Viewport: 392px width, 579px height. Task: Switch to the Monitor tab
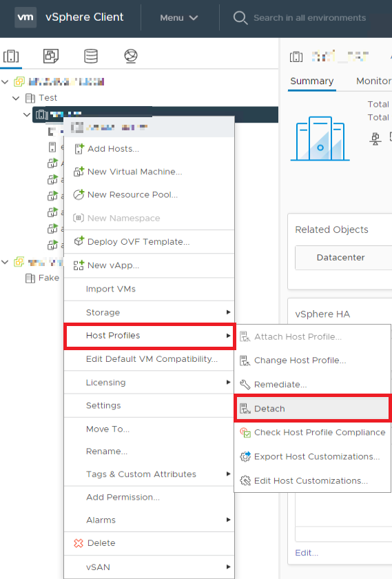coord(373,81)
